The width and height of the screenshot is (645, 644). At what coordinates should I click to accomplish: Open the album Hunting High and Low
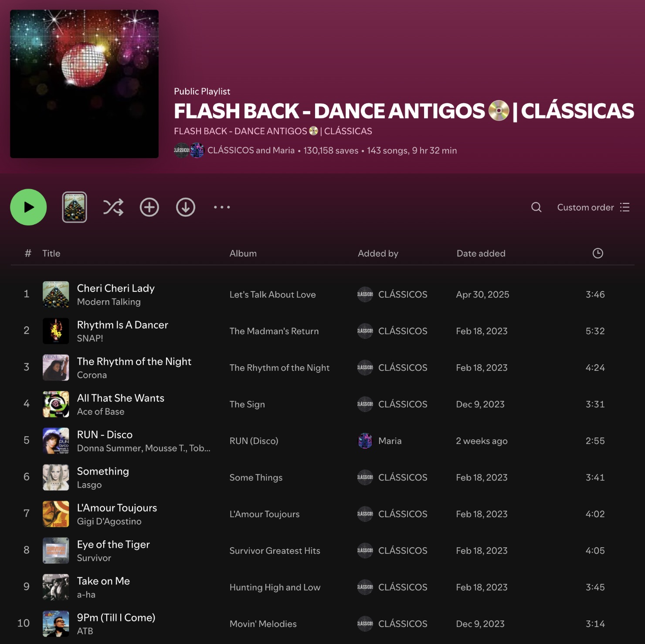coord(275,587)
